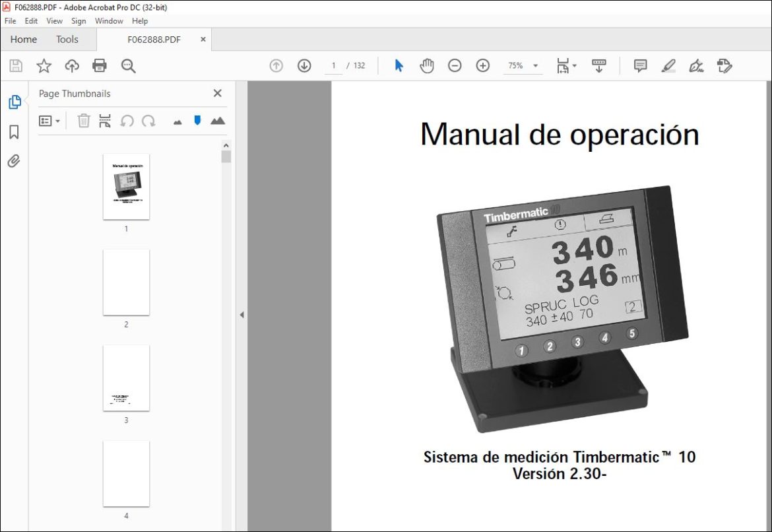Switch to the Tools tab
772x532 pixels.
pos(67,40)
